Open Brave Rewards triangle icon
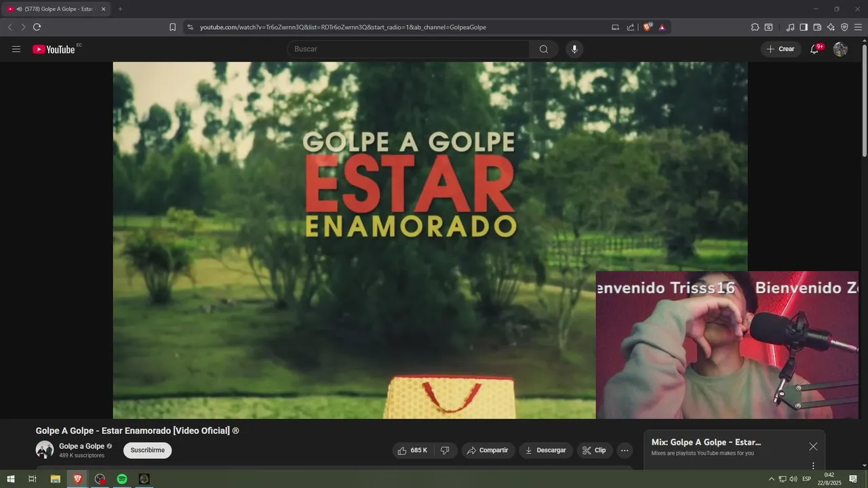The height and width of the screenshot is (488, 868). coord(662,27)
